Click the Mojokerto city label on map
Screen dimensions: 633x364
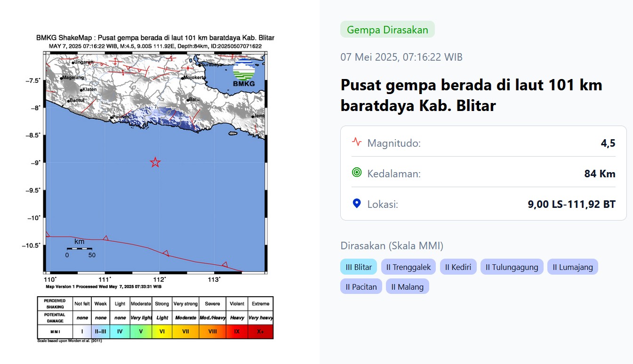pyautogui.click(x=194, y=77)
